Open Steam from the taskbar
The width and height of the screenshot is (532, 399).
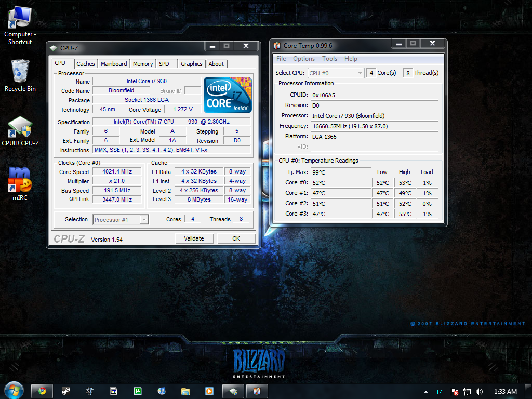click(x=66, y=391)
